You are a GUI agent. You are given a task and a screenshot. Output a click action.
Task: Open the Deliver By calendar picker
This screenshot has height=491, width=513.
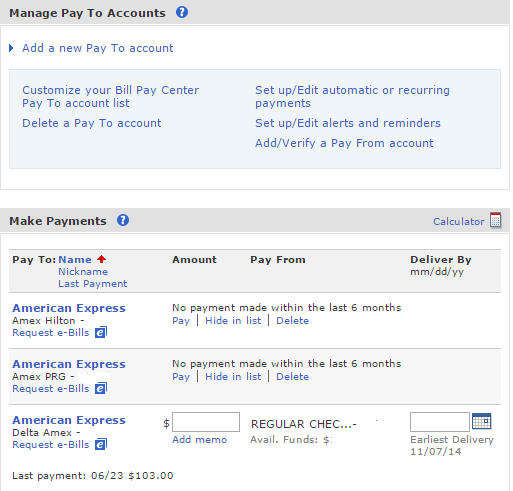482,421
